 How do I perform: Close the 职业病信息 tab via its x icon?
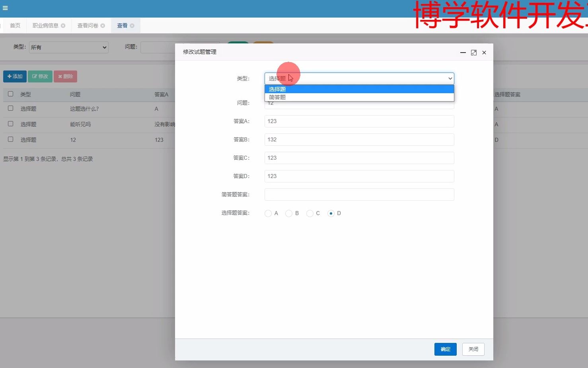pyautogui.click(x=63, y=25)
